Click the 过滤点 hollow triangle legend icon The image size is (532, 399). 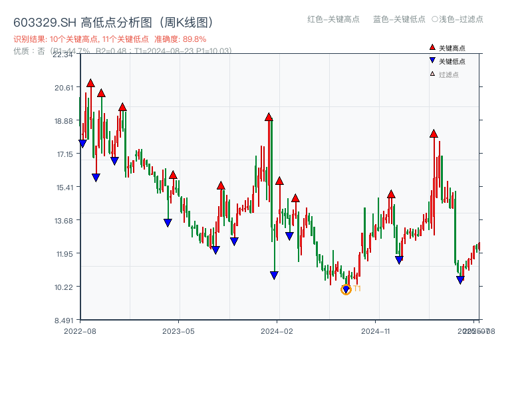[432, 73]
